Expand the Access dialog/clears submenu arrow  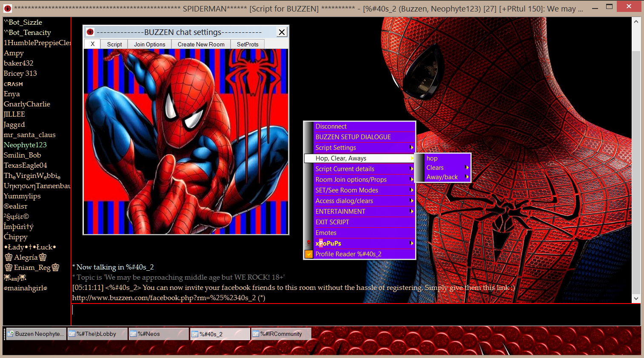click(411, 200)
